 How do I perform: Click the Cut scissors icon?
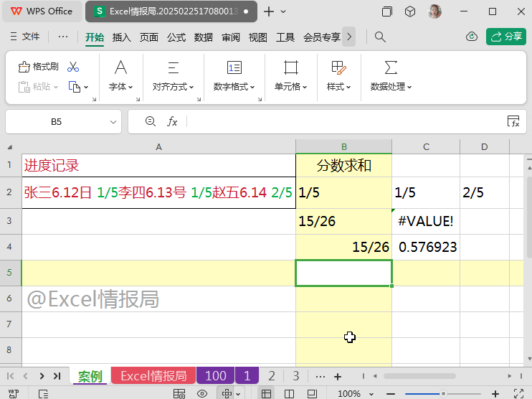coord(73,67)
